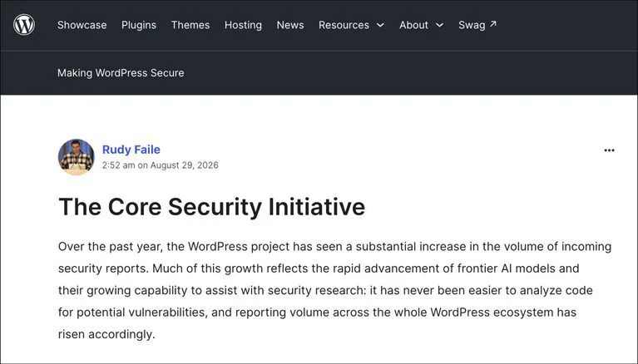Select Hosting in the top navigation

[244, 25]
